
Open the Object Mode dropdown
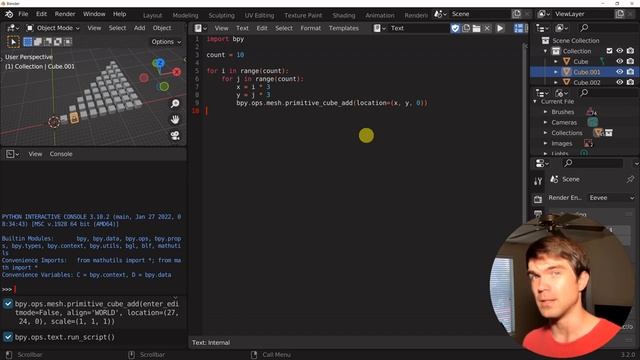coord(53,28)
